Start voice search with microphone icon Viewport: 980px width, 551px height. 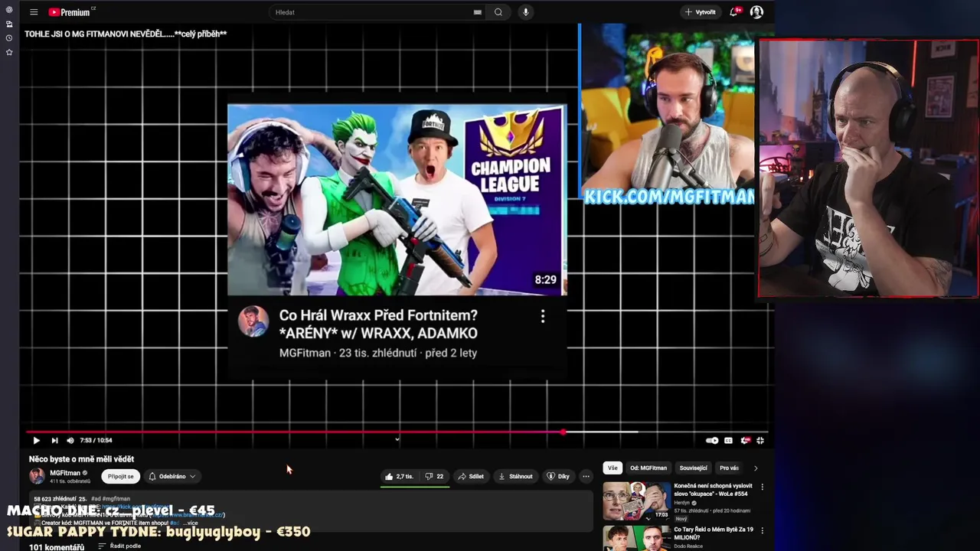[x=525, y=12]
